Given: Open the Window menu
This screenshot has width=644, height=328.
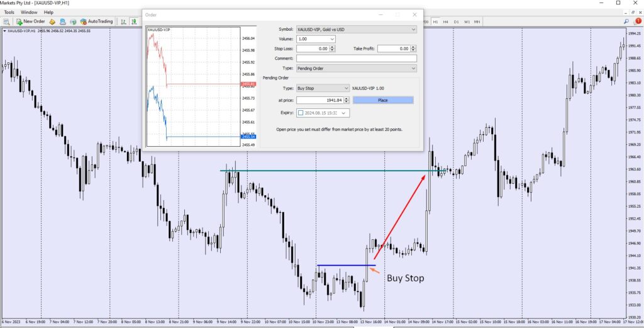Looking at the screenshot, I should point(29,12).
